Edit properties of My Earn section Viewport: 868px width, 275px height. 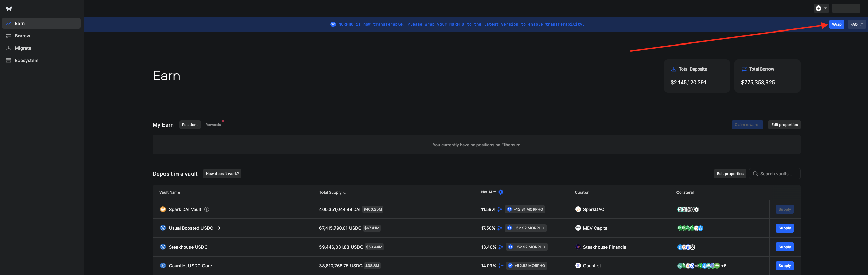784,125
